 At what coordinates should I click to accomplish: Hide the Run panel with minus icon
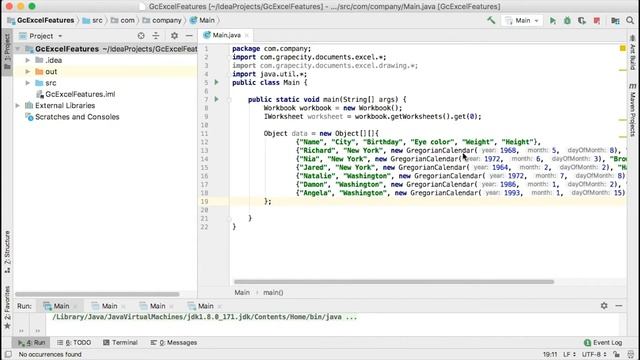(x=619, y=306)
